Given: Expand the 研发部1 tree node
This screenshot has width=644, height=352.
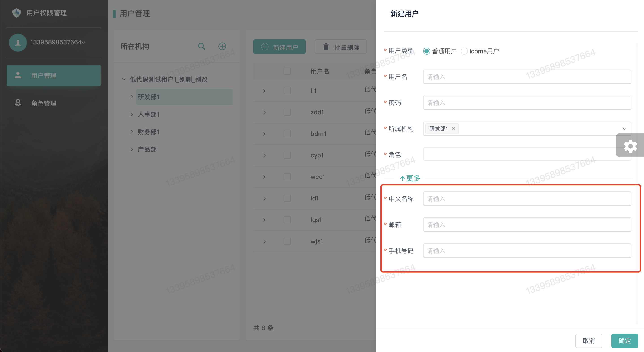Looking at the screenshot, I should tap(132, 97).
